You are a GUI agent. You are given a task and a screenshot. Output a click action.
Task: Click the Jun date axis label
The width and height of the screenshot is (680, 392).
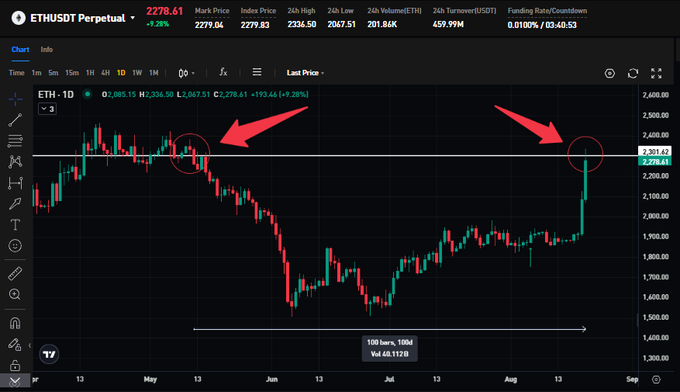[x=272, y=379]
